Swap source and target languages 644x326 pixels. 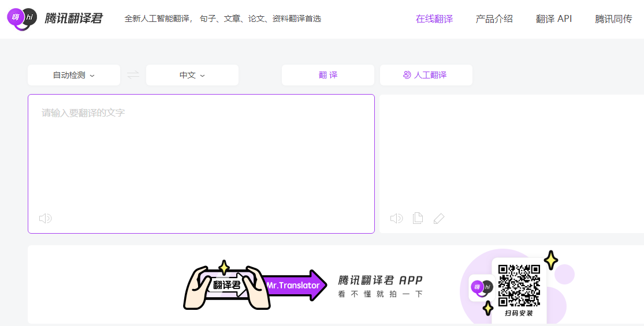(x=133, y=75)
